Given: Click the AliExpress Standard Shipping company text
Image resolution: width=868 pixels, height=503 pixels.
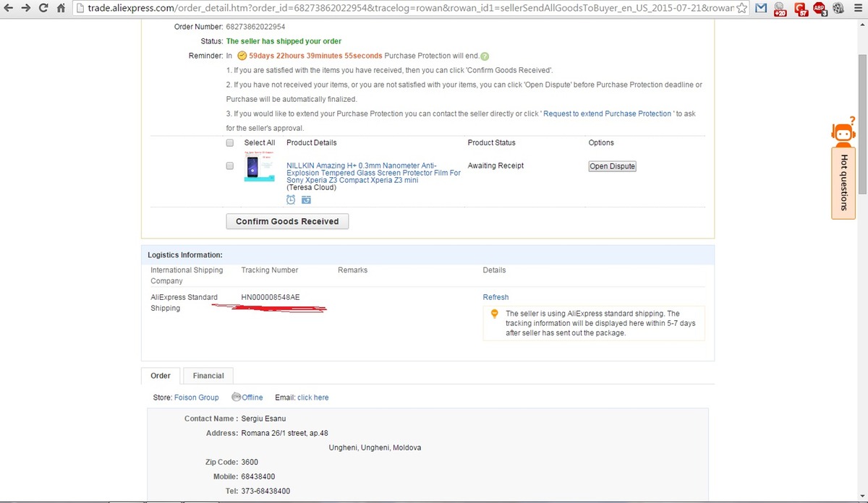Looking at the screenshot, I should tap(184, 303).
